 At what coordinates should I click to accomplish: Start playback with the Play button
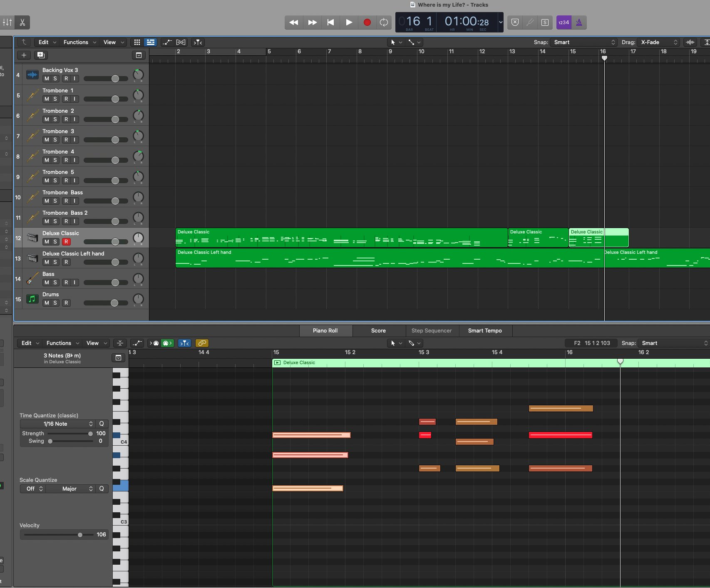coord(349,22)
